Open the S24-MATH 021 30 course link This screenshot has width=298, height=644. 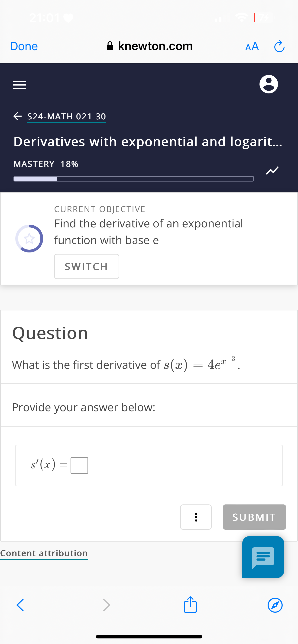coord(67,116)
